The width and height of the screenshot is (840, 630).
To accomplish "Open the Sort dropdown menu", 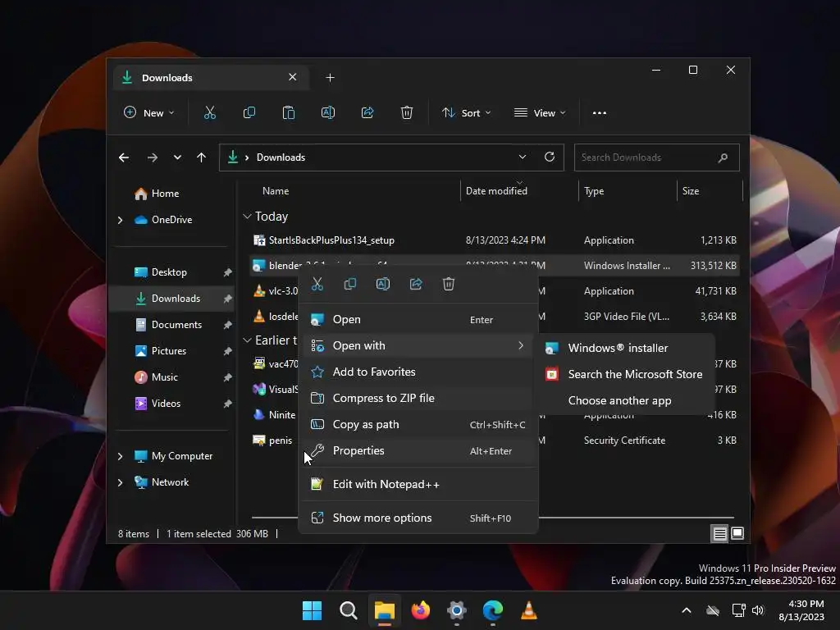I will pyautogui.click(x=466, y=113).
